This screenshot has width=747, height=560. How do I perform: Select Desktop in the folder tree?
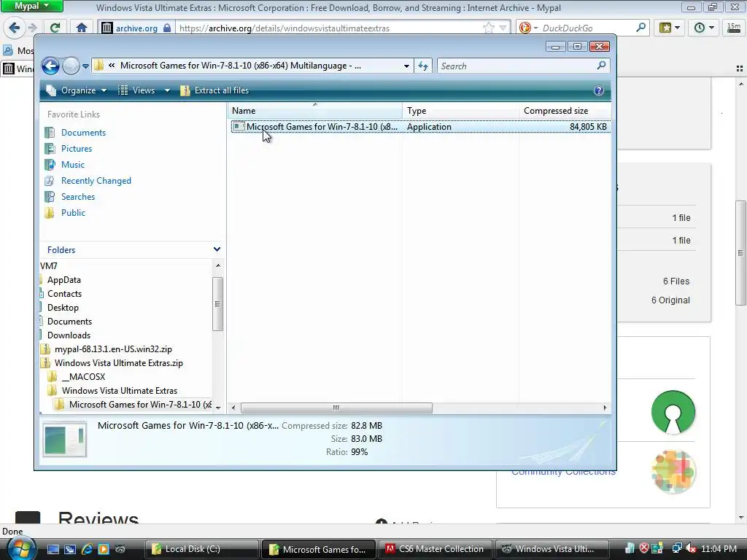(63, 308)
